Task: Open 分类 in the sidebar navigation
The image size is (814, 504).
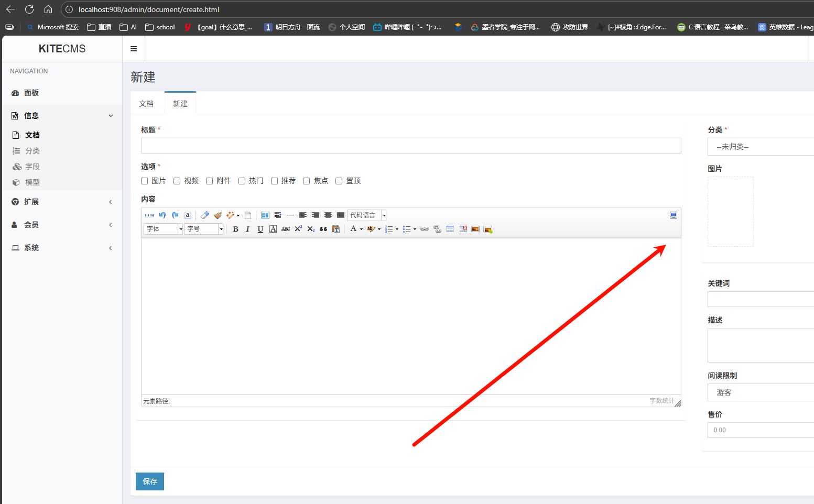Action: (x=32, y=151)
